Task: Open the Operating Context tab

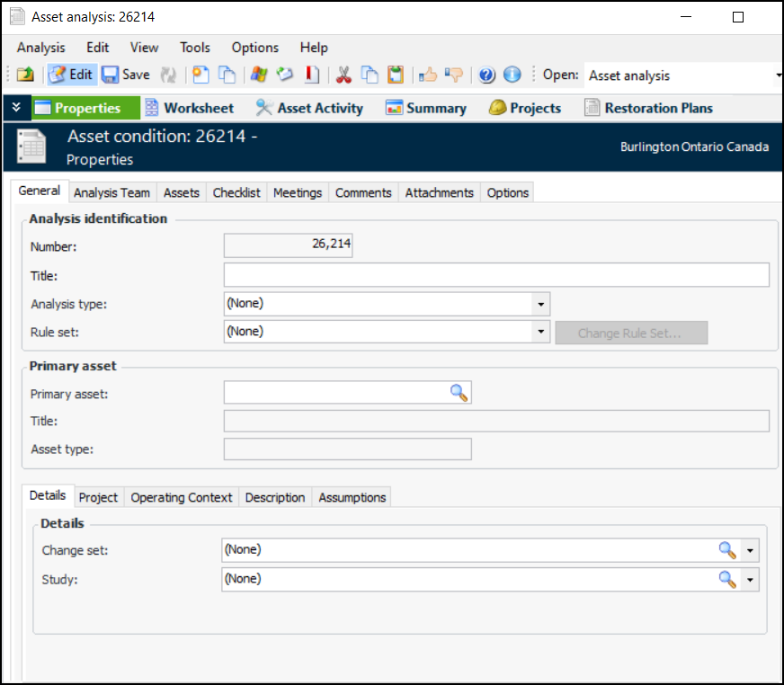Action: pos(181,498)
